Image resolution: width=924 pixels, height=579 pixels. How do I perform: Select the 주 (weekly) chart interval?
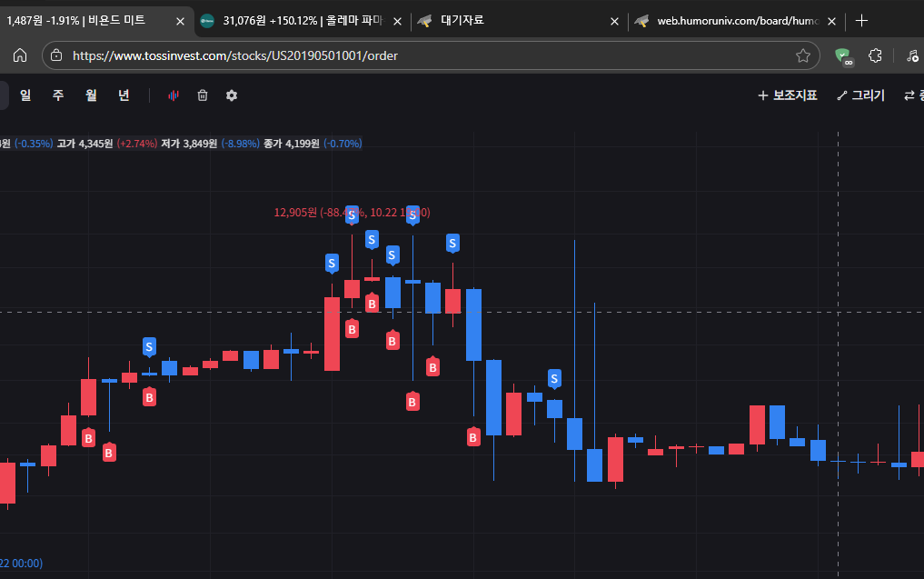[x=58, y=95]
